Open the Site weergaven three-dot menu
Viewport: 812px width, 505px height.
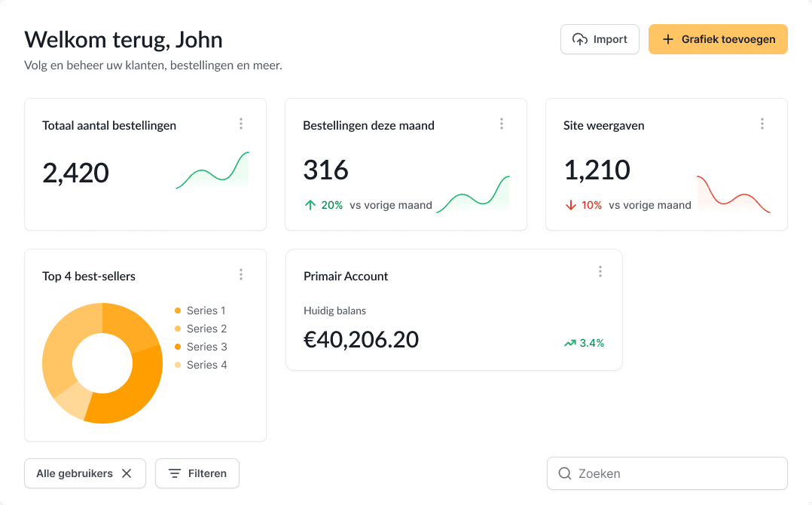[x=762, y=124]
